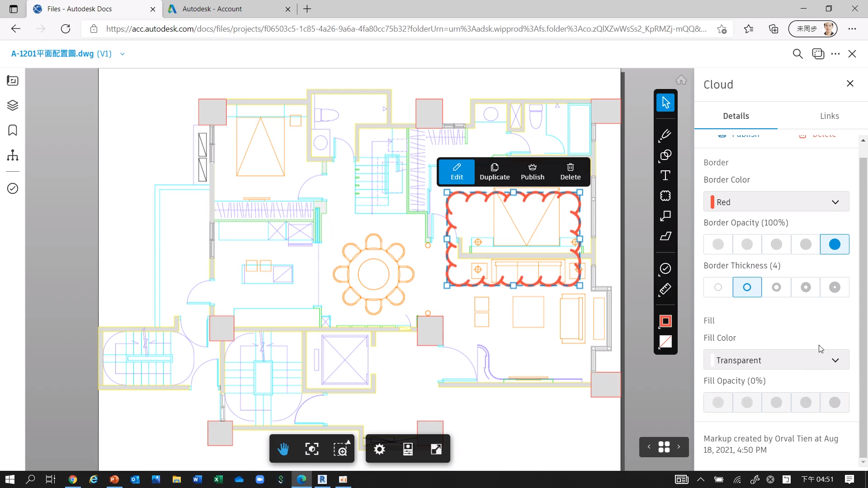Activate the Pan hand tool
Viewport: 868px width, 488px height.
pyautogui.click(x=283, y=449)
